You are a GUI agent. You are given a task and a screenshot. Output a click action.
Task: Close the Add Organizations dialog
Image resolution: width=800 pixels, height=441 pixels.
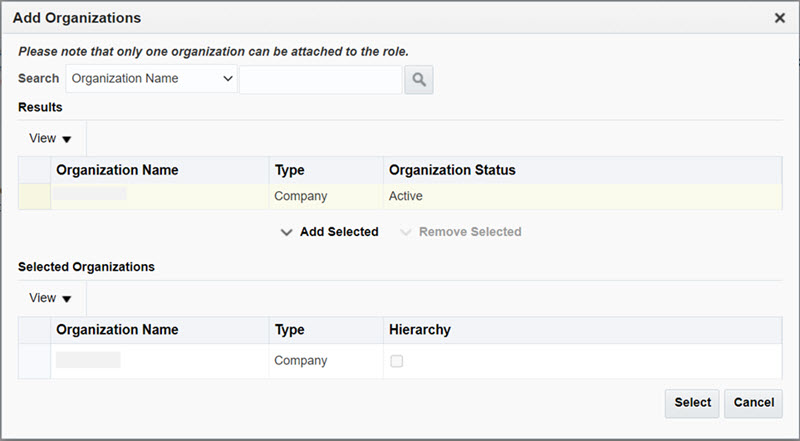tap(780, 18)
